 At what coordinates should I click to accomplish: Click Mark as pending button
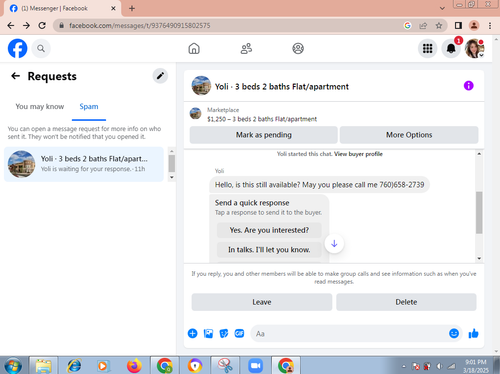pos(264,135)
